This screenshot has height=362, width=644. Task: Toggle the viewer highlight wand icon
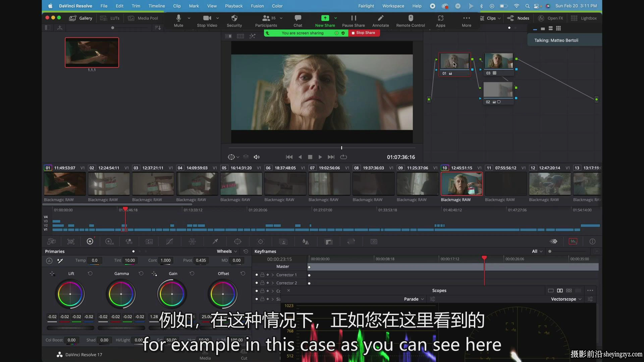pyautogui.click(x=253, y=36)
